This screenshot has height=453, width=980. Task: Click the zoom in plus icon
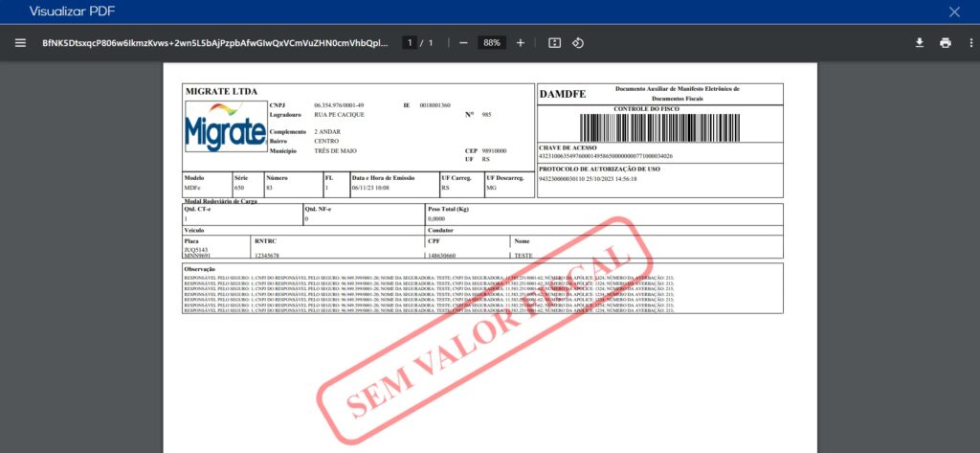click(521, 43)
